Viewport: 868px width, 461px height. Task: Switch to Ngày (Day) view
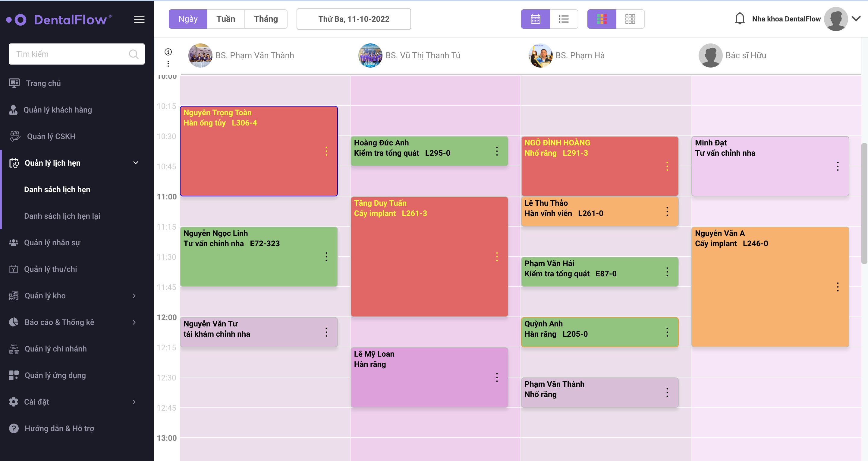[188, 18]
